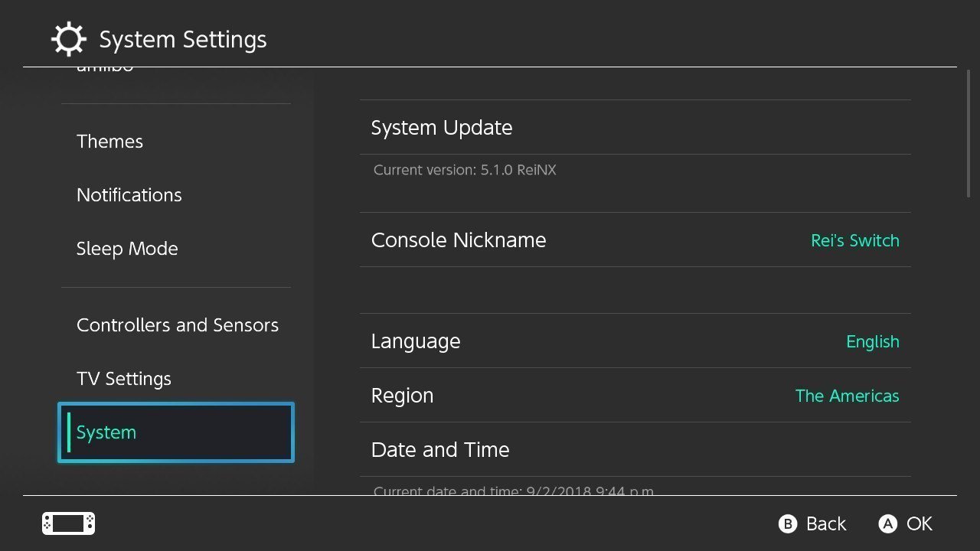Image resolution: width=980 pixels, height=551 pixels.
Task: Change the Region setting
Action: coord(635,395)
